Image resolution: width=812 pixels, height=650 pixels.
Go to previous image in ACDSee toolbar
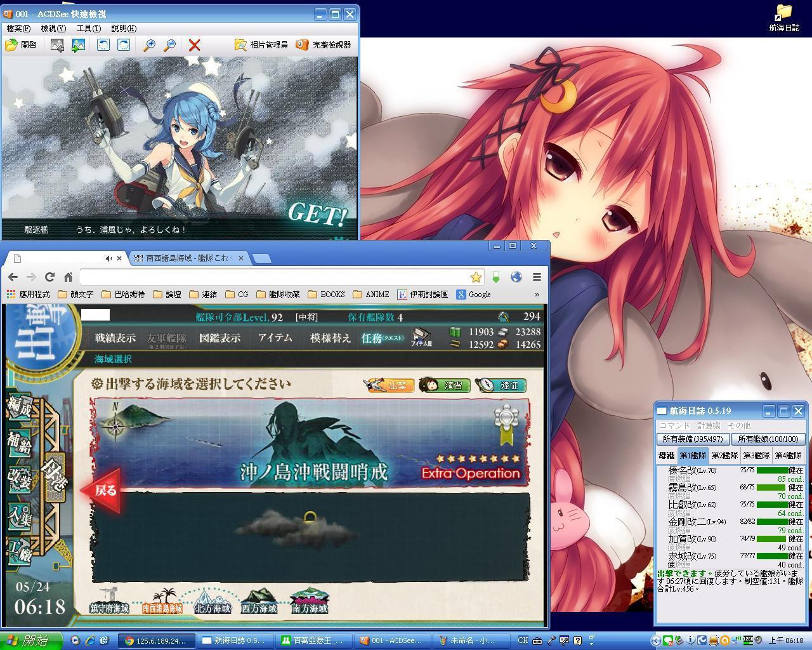[x=57, y=45]
